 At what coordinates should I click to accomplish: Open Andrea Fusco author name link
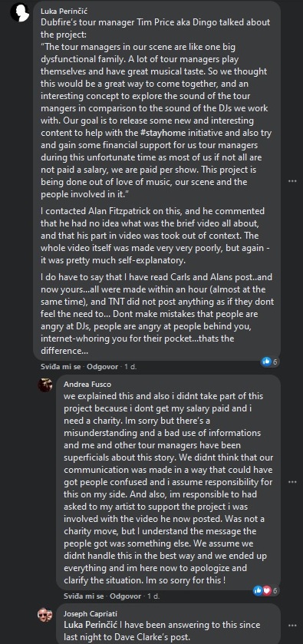click(x=87, y=385)
